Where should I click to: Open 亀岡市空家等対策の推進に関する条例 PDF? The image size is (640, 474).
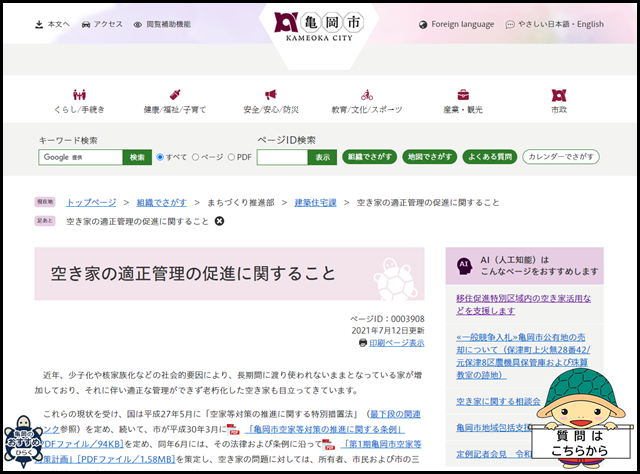326,429
